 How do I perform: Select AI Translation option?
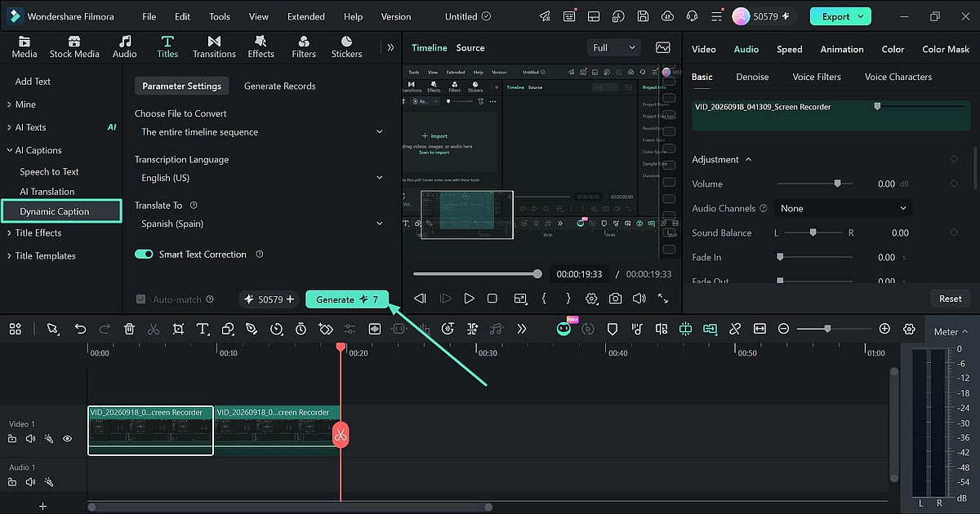point(47,191)
